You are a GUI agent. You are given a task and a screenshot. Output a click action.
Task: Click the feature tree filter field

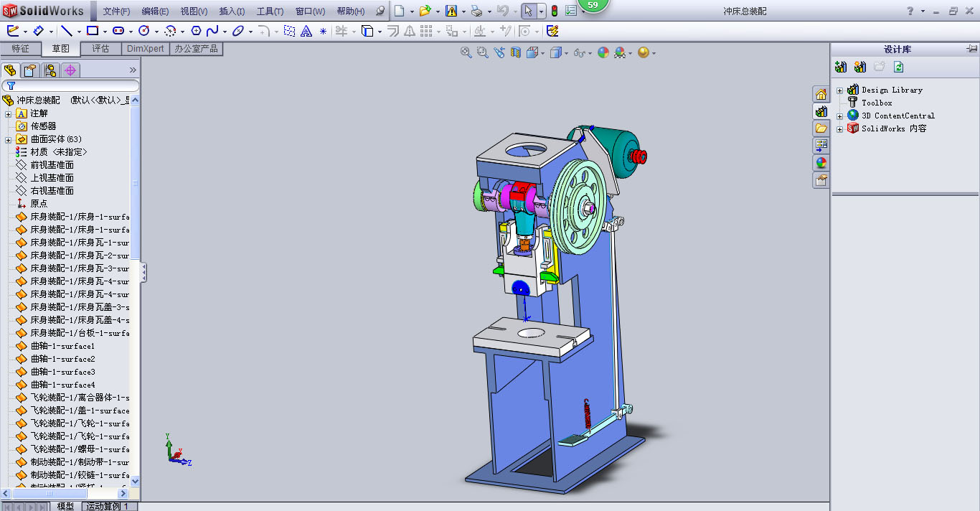click(x=72, y=85)
